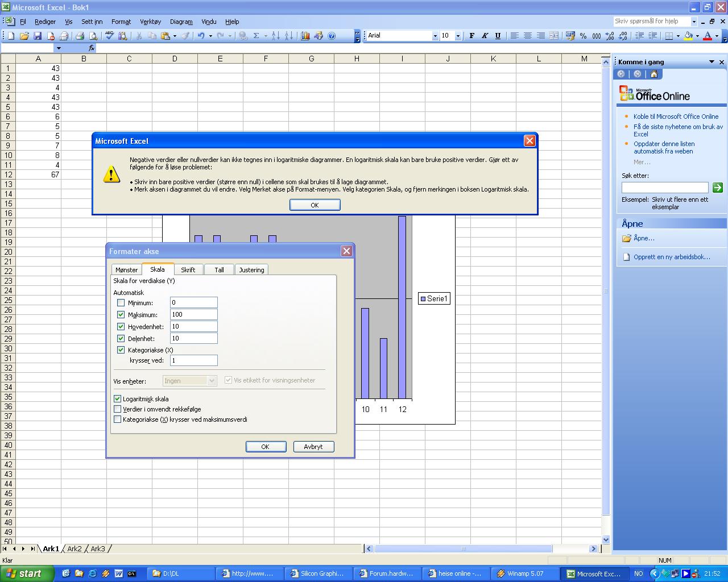Click the Center alignment icon
728x582 pixels.
pos(527,36)
